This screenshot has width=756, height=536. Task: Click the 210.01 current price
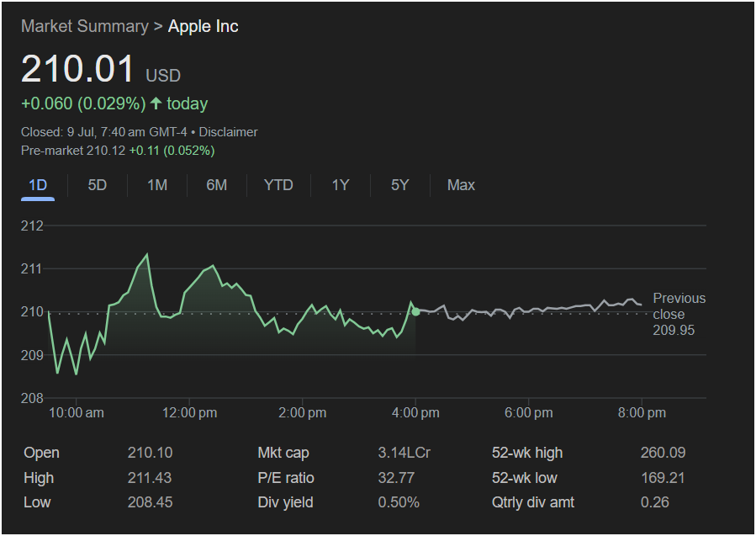(x=77, y=68)
